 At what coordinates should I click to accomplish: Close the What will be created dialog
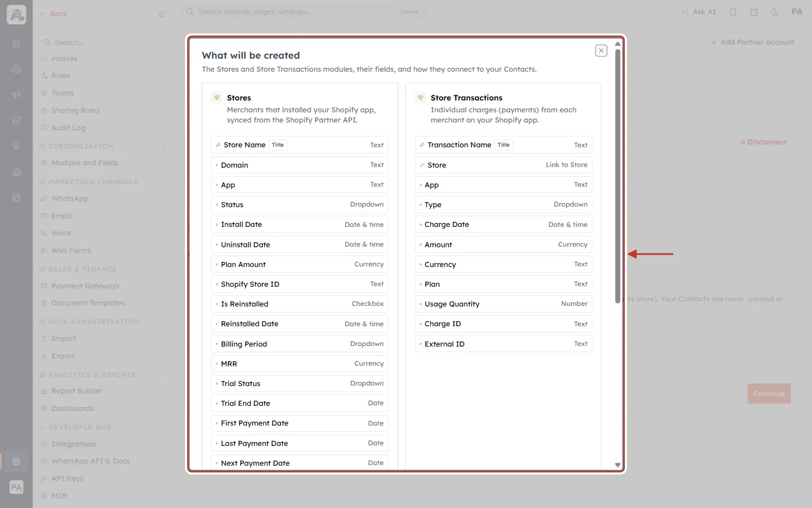pos(601,51)
